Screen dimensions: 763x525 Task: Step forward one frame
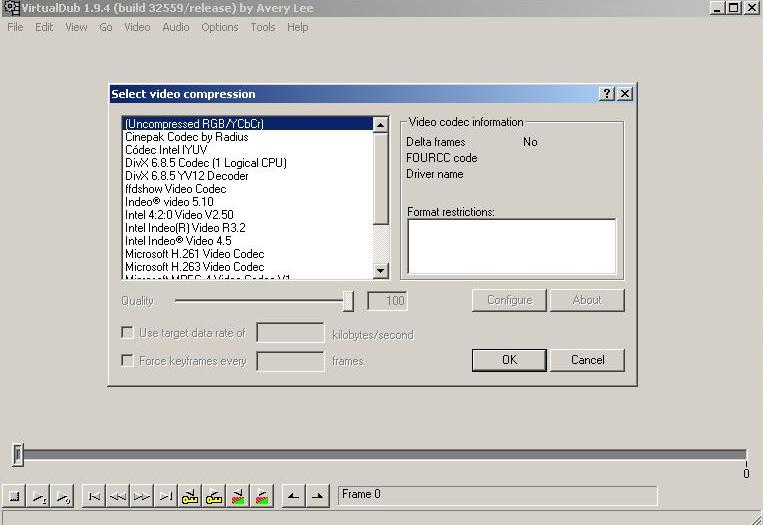pyautogui.click(x=142, y=496)
